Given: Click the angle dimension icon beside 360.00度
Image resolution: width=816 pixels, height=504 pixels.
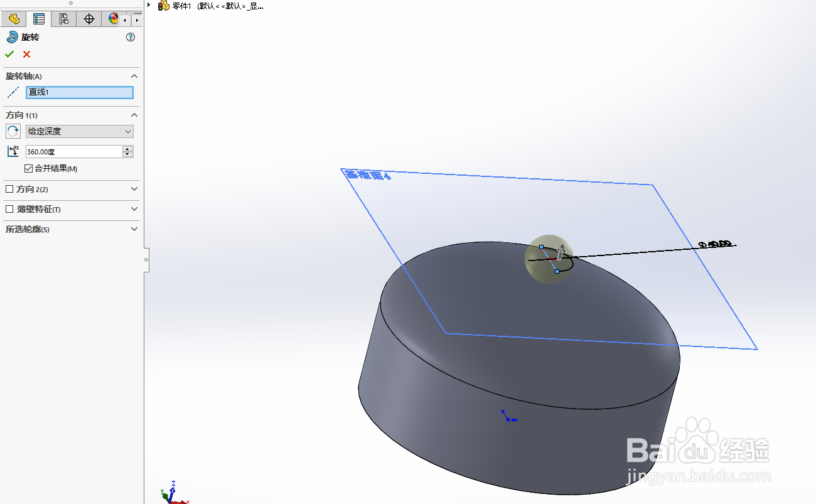Looking at the screenshot, I should [x=12, y=151].
